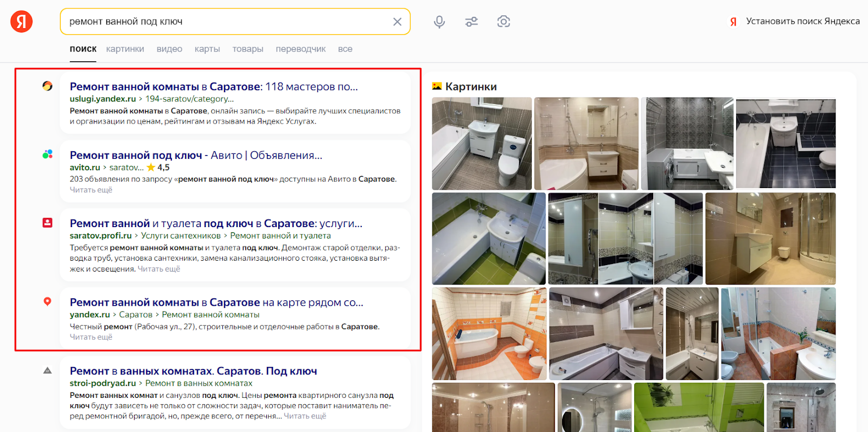Open the 'переводчик' tab
Viewport: 868px width, 432px height.
[x=301, y=49]
